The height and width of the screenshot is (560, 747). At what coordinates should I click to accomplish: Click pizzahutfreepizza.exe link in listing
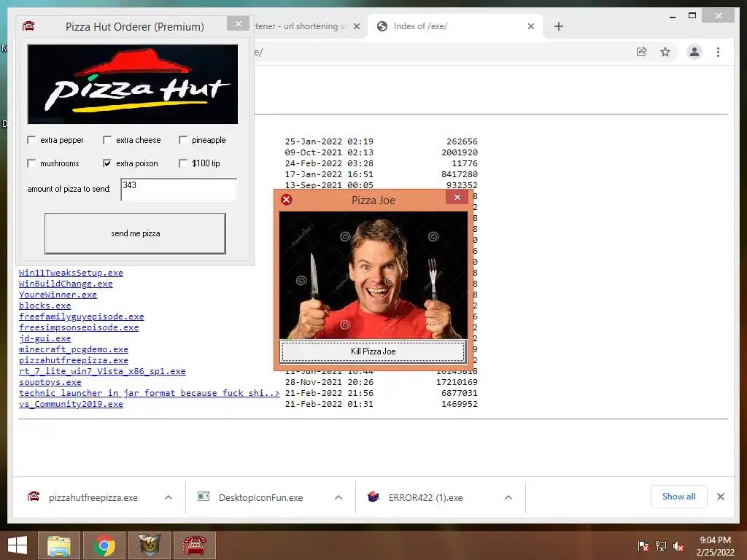[74, 360]
